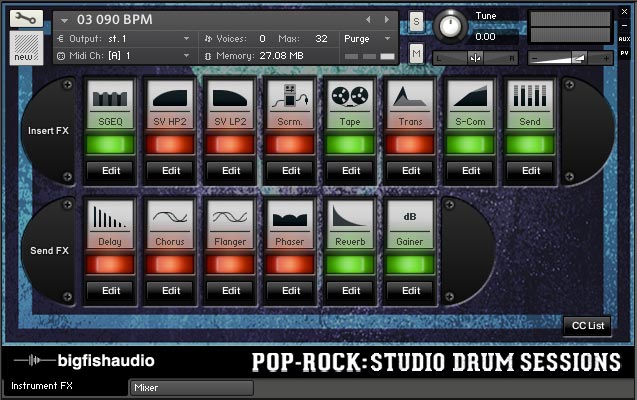The width and height of the screenshot is (637, 400).
Task: Enable the Delay red power light
Action: click(110, 265)
